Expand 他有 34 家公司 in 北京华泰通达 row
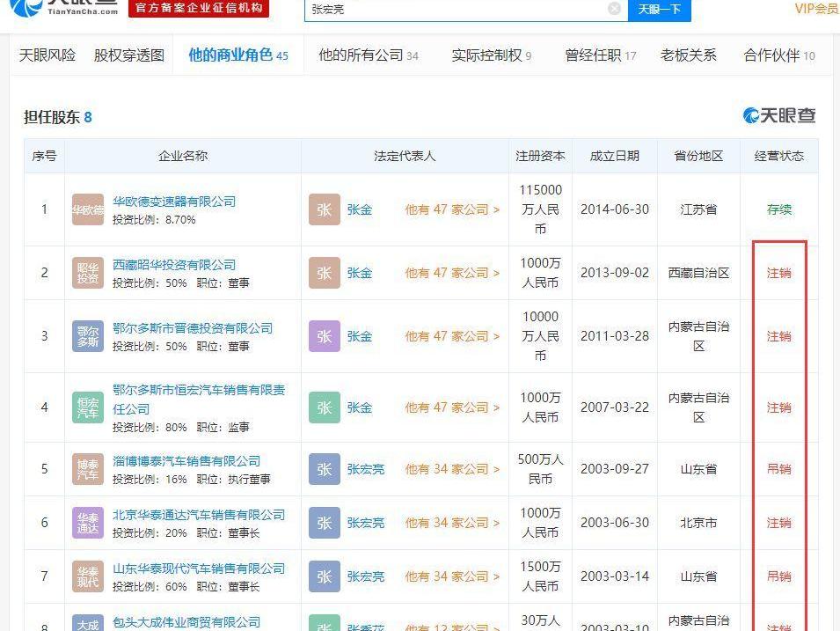The width and height of the screenshot is (840, 631). (452, 523)
